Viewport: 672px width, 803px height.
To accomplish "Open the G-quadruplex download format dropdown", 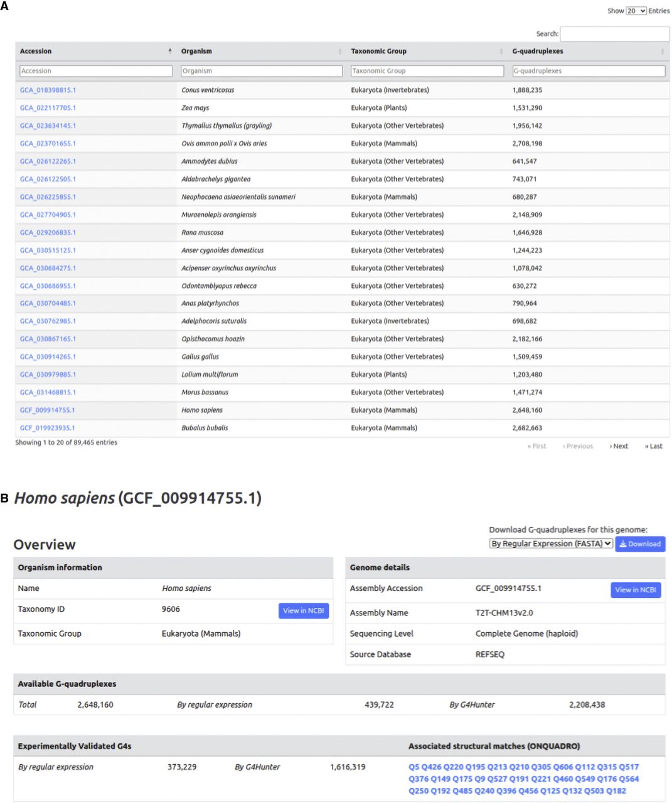I will point(550,544).
